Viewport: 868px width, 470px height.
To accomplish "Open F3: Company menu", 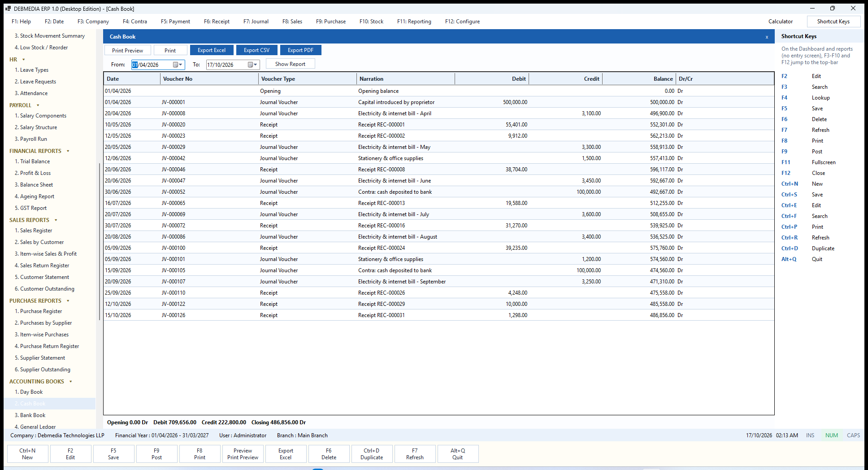I will 93,22.
